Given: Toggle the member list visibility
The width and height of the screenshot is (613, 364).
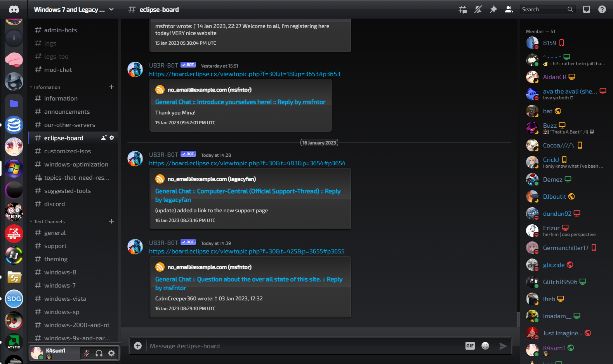Looking at the screenshot, I should [x=509, y=9].
